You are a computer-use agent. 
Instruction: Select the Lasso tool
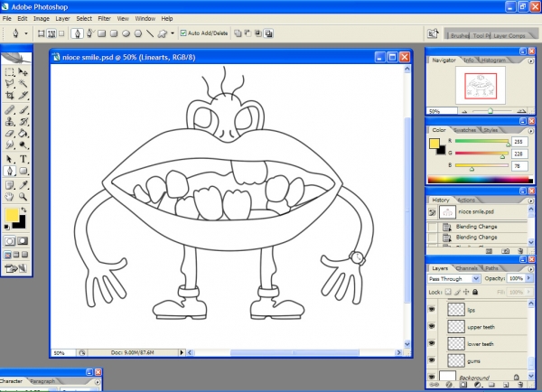(9, 83)
